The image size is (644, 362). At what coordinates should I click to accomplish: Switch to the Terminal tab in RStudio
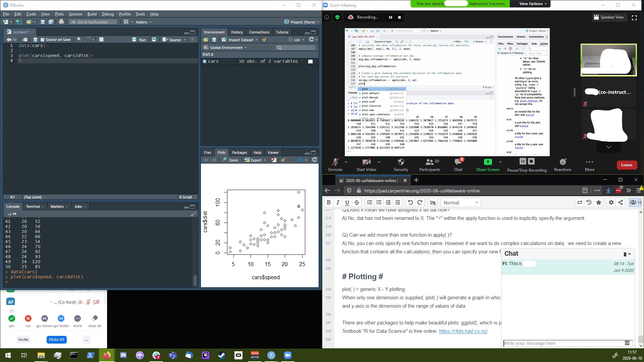33,206
